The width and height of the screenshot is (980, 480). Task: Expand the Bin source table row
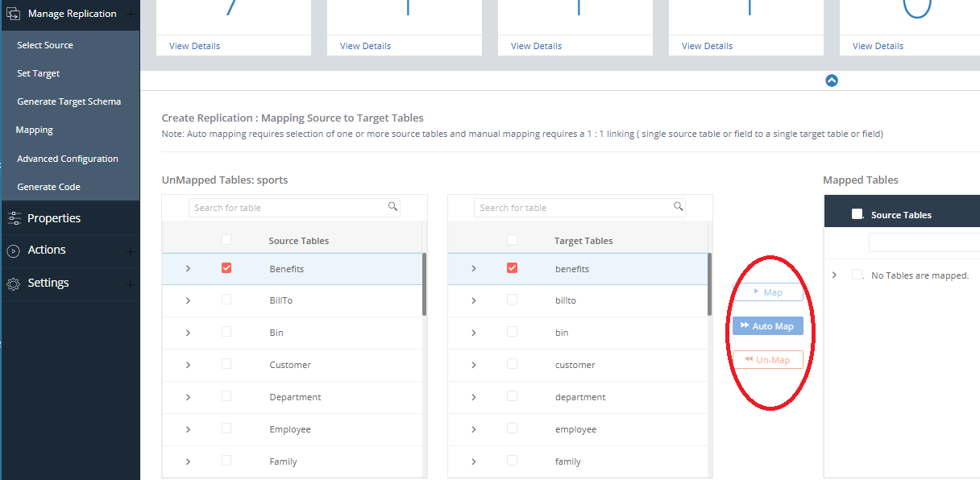pyautogui.click(x=188, y=333)
